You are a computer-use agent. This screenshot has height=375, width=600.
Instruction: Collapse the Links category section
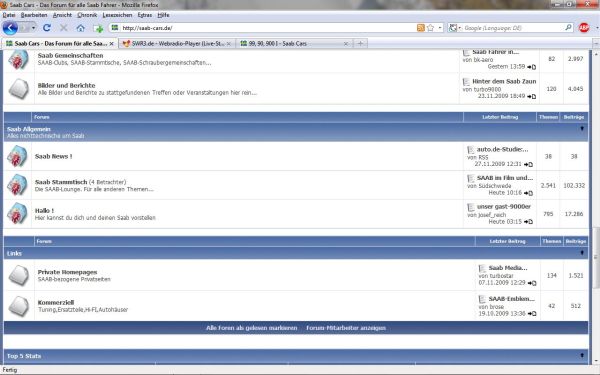582,253
